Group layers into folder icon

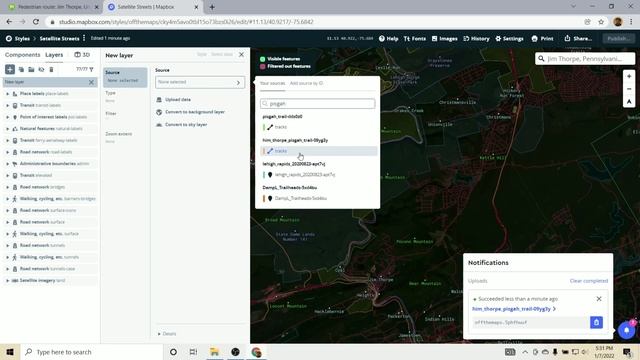(x=31, y=69)
